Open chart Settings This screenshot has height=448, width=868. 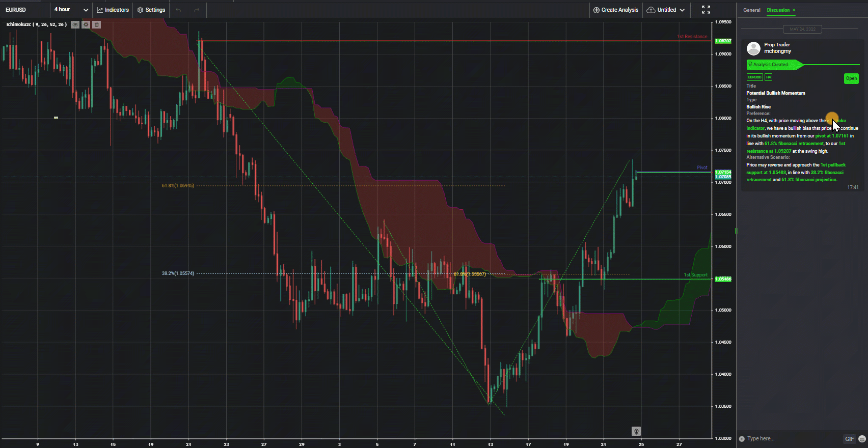point(151,10)
